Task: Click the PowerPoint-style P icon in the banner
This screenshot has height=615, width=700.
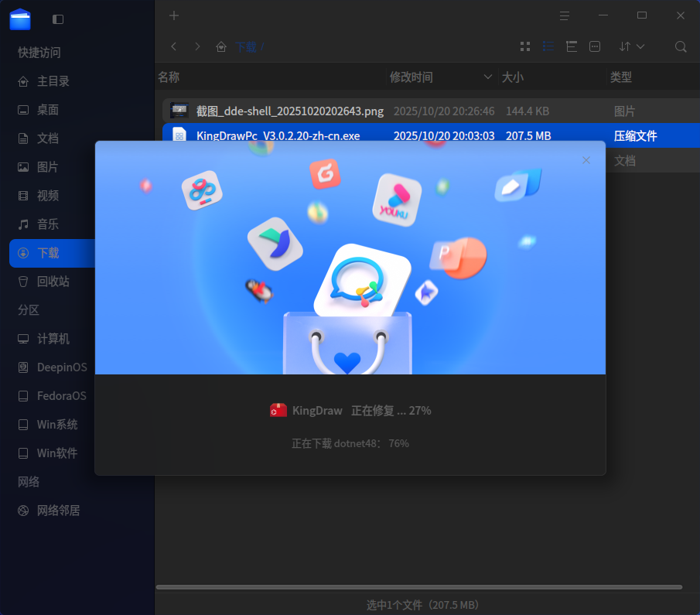Action: tap(459, 258)
